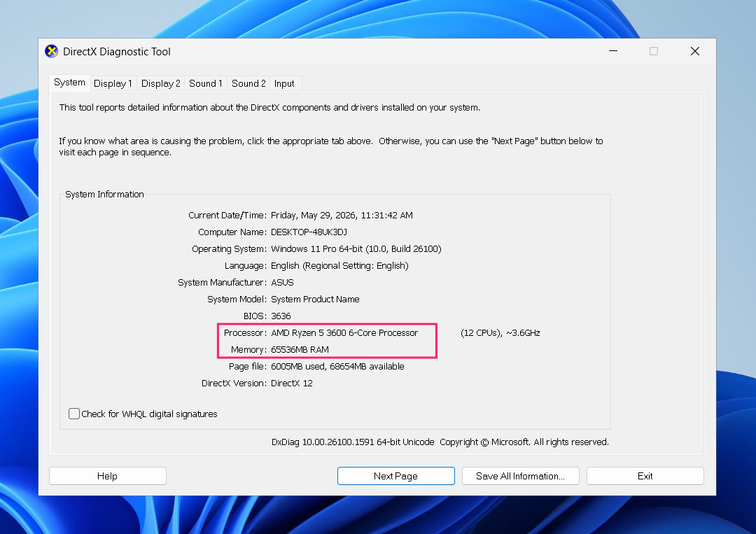This screenshot has width=756, height=534.
Task: Switch to the Sound 1 tab
Action: click(x=205, y=83)
